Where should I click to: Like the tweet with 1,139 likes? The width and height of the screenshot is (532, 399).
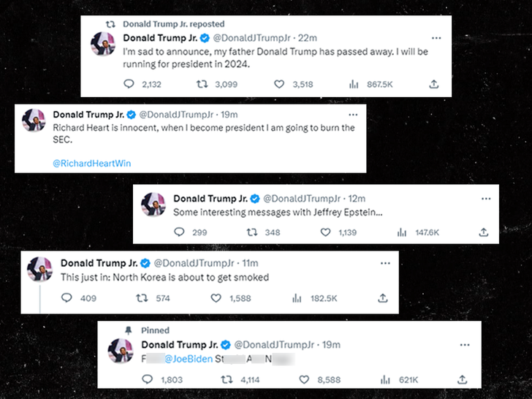(x=324, y=232)
